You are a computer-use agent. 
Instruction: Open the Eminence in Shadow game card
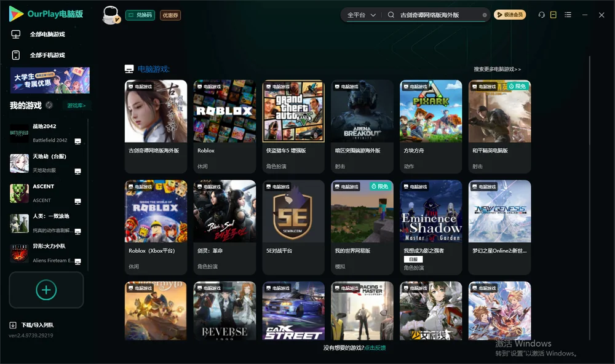pos(431,227)
